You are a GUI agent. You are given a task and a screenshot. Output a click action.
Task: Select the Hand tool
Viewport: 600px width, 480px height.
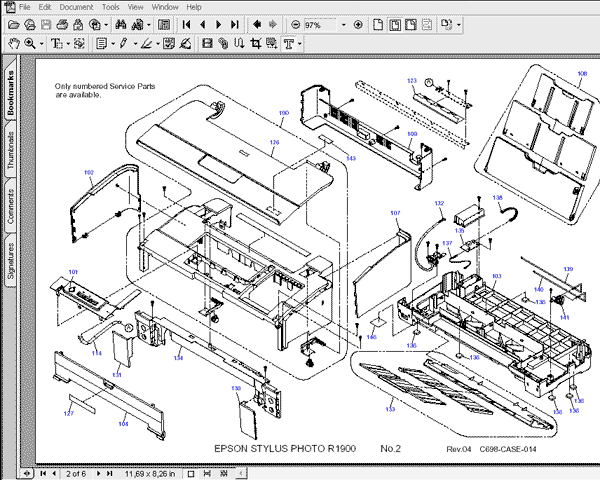(14, 44)
